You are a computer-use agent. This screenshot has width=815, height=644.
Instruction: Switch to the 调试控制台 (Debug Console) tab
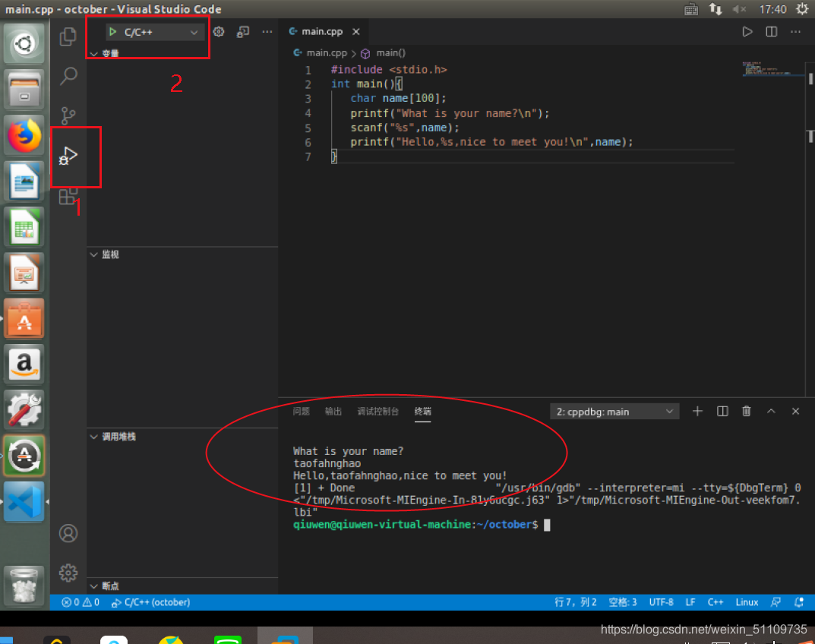(377, 412)
